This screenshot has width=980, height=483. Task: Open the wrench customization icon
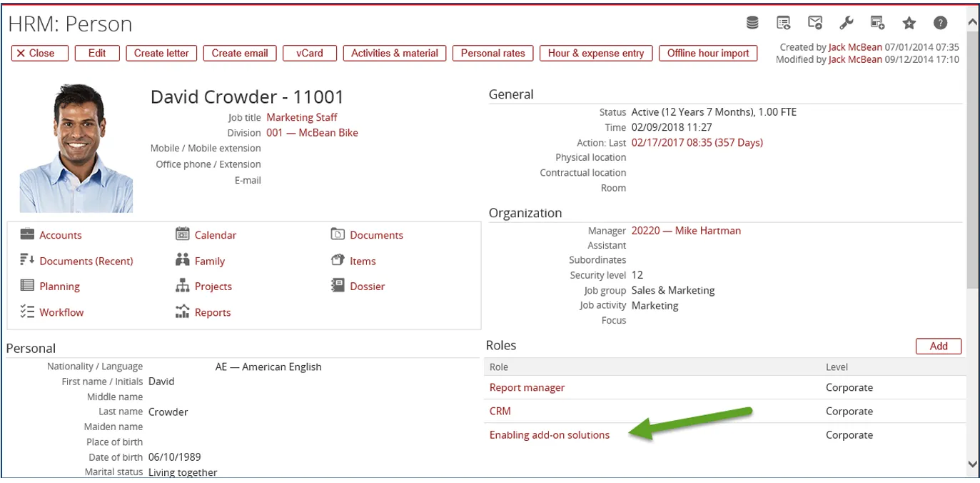click(847, 23)
